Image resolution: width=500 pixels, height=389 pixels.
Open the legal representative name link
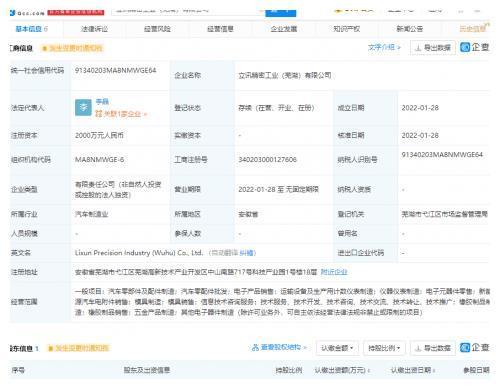[102, 101]
